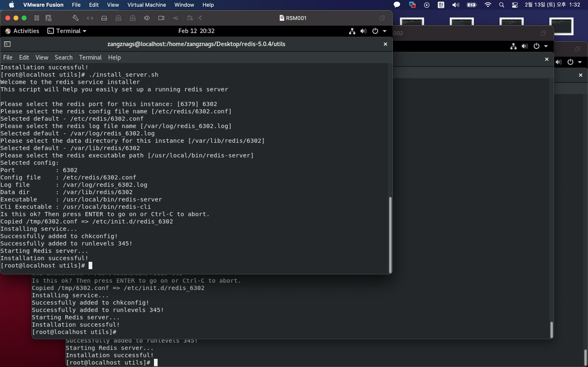The width and height of the screenshot is (588, 367).
Task: Collapse the toolbar with the chevron arrow
Action: coord(201,18)
